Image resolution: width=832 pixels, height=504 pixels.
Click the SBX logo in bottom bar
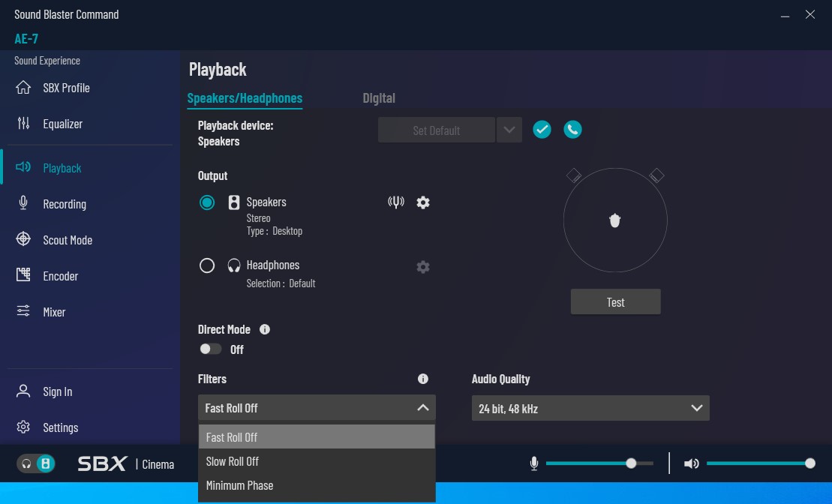[103, 463]
